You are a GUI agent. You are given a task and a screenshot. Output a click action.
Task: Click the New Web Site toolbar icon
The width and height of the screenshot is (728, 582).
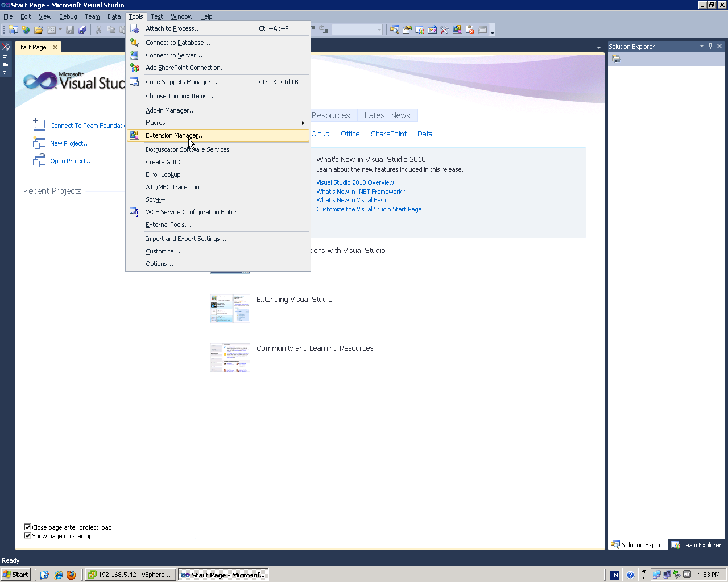26,30
